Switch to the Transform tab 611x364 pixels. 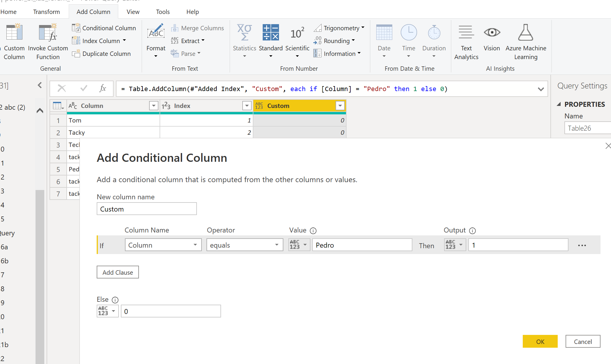tap(46, 12)
